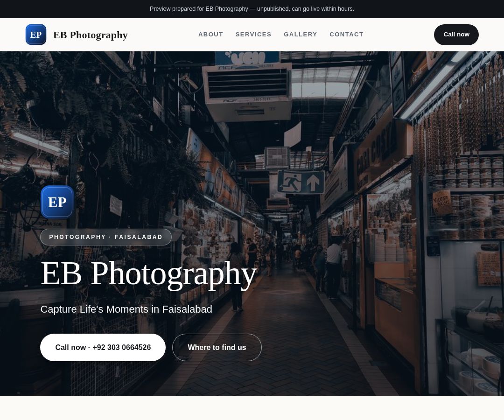The image size is (504, 420).
Task: Navigate to the Gallery section
Action: (300, 35)
